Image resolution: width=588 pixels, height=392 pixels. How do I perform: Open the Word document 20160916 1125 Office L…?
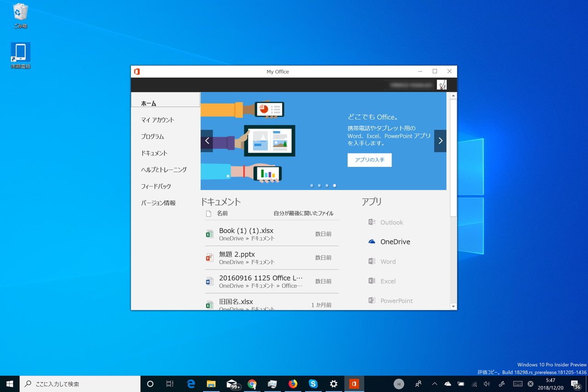coord(272,281)
